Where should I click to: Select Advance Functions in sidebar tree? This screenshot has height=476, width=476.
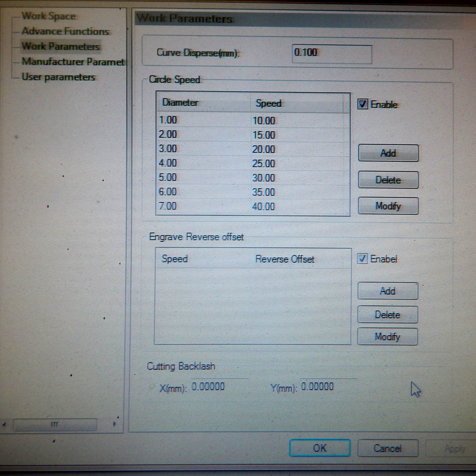(x=65, y=31)
